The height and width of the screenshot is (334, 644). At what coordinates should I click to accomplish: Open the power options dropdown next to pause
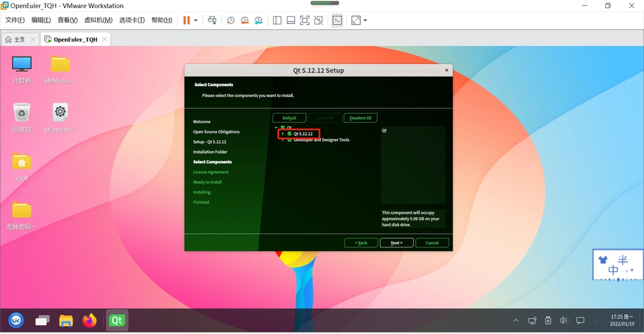coord(196,20)
